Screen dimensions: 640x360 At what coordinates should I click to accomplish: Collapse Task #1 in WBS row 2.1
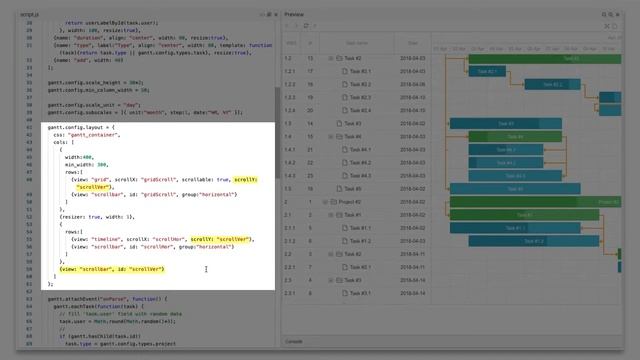click(x=331, y=215)
